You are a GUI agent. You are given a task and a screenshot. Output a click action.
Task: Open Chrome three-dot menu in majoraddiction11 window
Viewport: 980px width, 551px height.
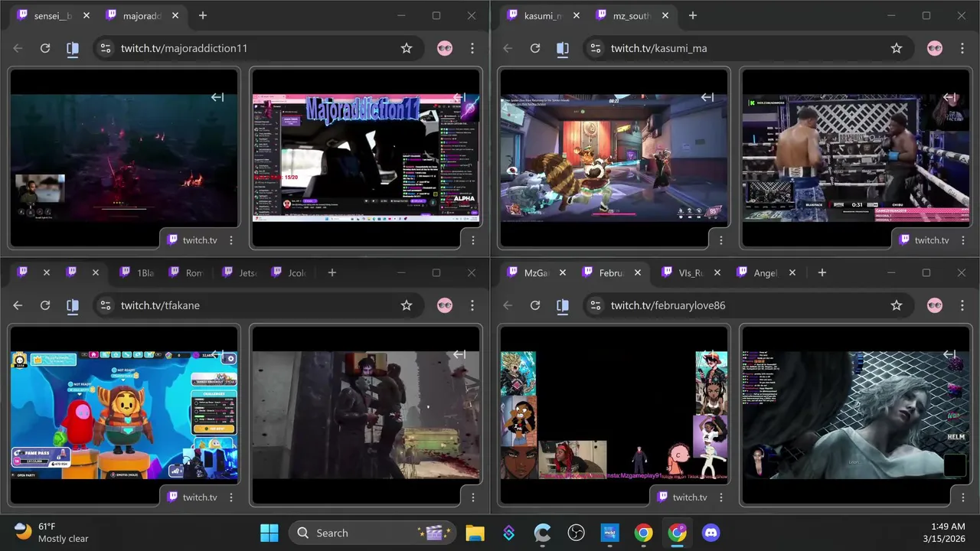(472, 48)
